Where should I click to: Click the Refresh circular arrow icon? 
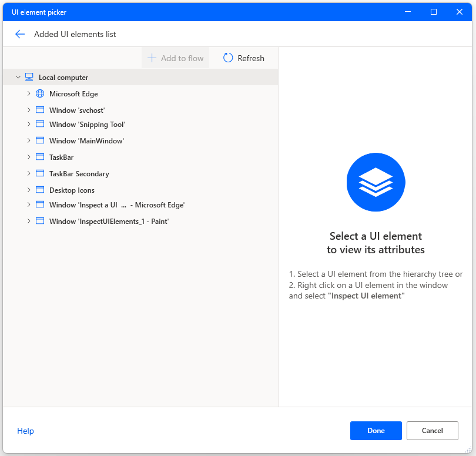click(228, 58)
